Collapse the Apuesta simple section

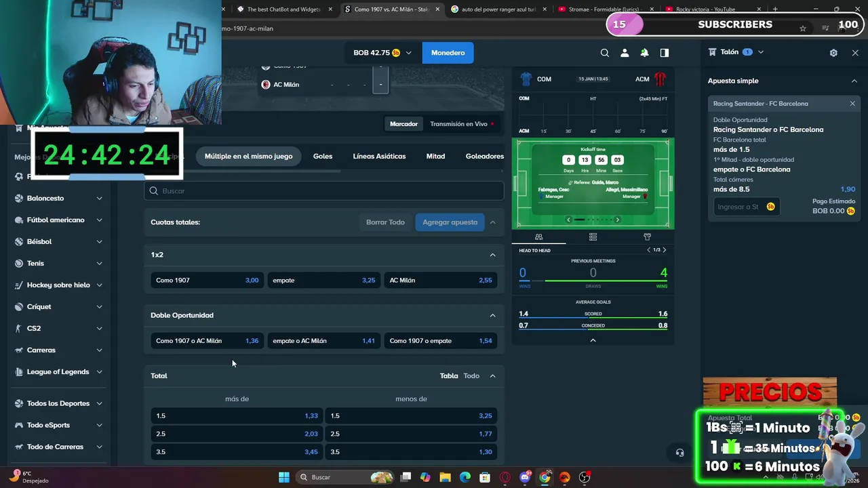click(x=854, y=81)
